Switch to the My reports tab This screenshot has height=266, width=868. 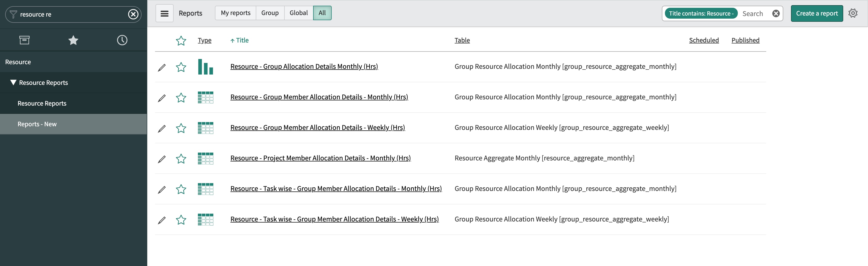click(x=236, y=13)
